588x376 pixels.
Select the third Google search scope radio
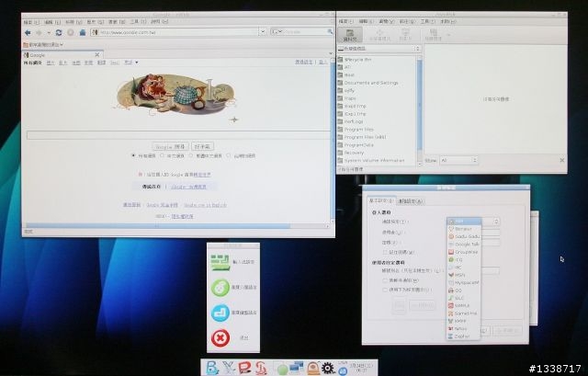(x=191, y=155)
